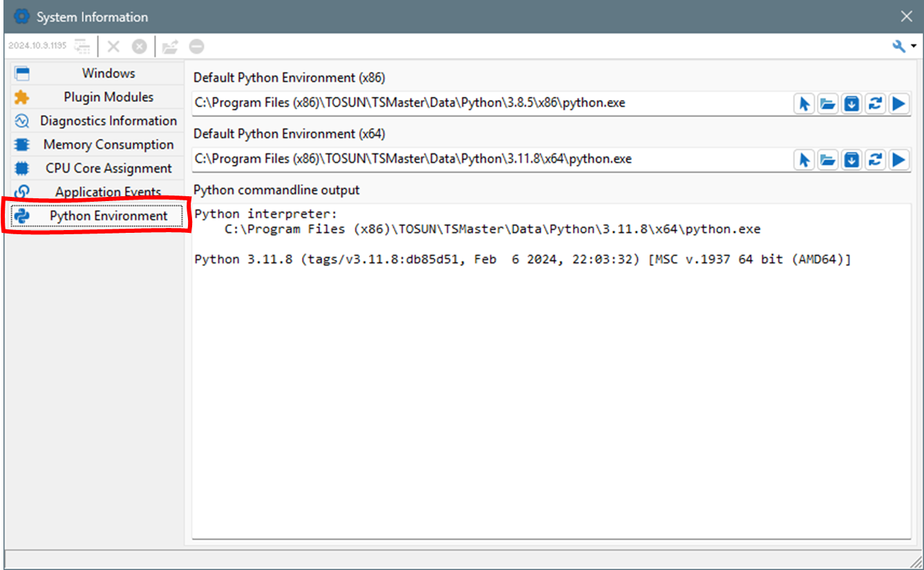The height and width of the screenshot is (570, 924).
Task: Click the "Default Python Environment (x86)" label
Action: coord(289,77)
